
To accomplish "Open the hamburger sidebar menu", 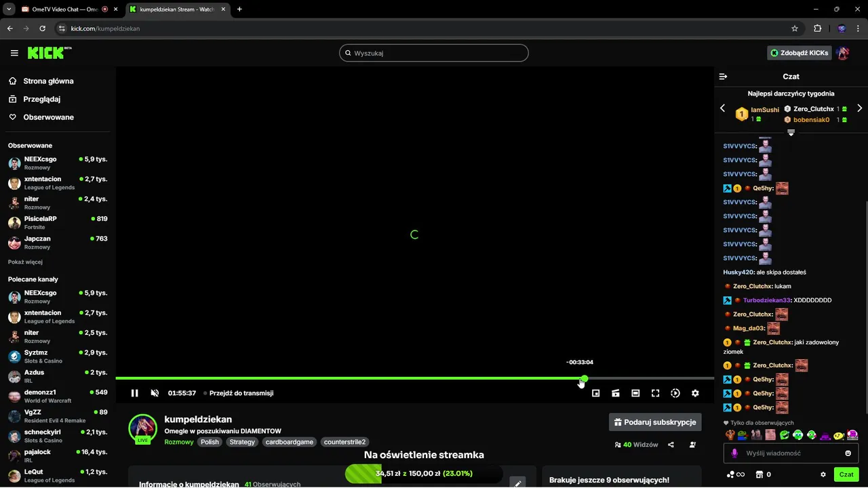I will tap(14, 53).
